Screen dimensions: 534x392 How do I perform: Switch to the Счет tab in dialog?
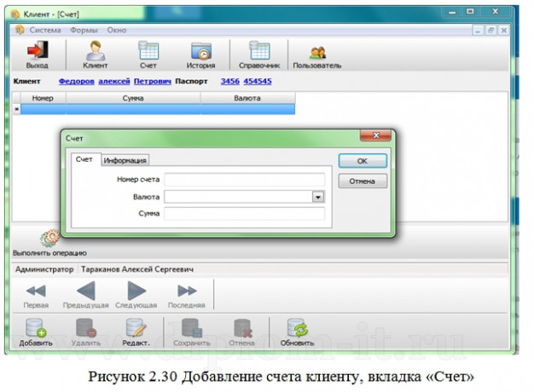tap(84, 159)
